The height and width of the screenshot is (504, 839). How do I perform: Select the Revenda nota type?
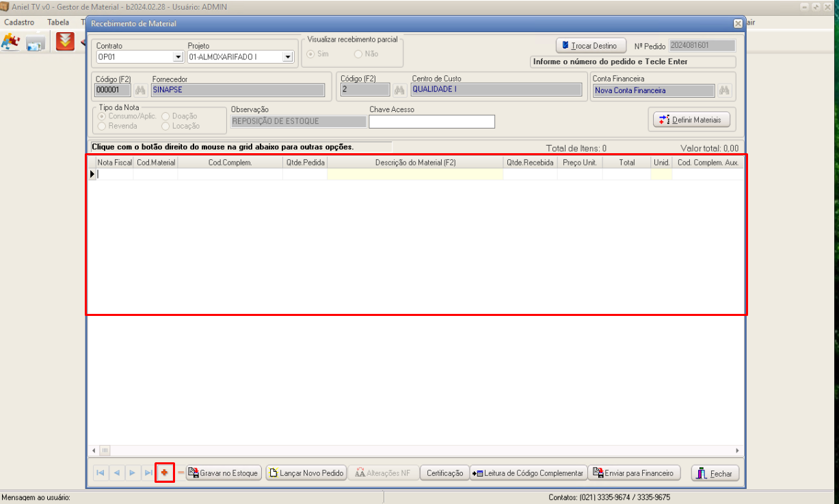pos(103,126)
